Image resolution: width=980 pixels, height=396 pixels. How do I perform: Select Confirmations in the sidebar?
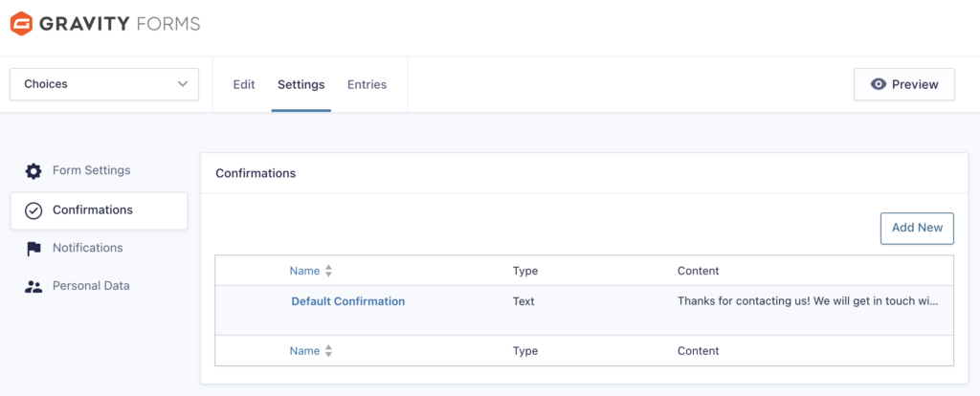99,210
